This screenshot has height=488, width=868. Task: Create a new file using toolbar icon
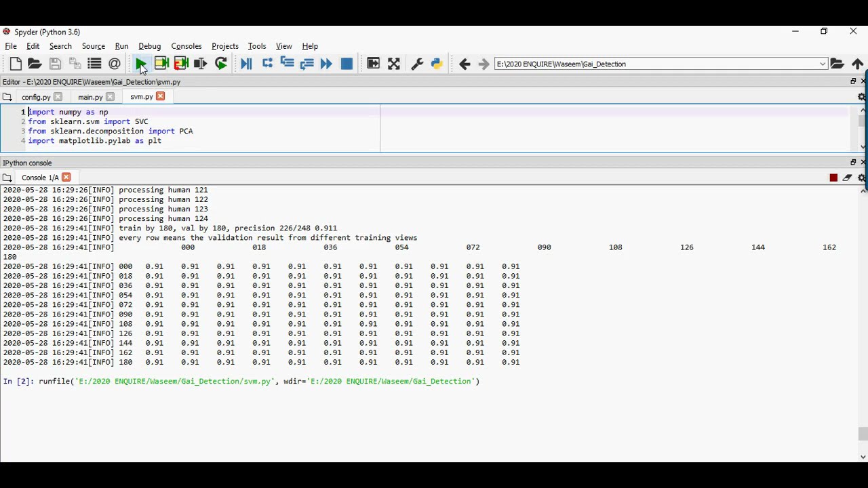16,64
